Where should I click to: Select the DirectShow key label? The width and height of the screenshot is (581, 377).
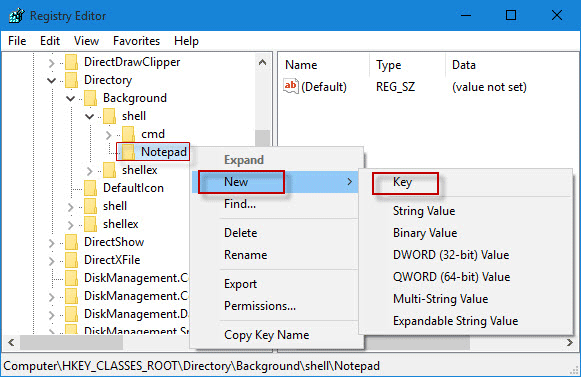(114, 242)
